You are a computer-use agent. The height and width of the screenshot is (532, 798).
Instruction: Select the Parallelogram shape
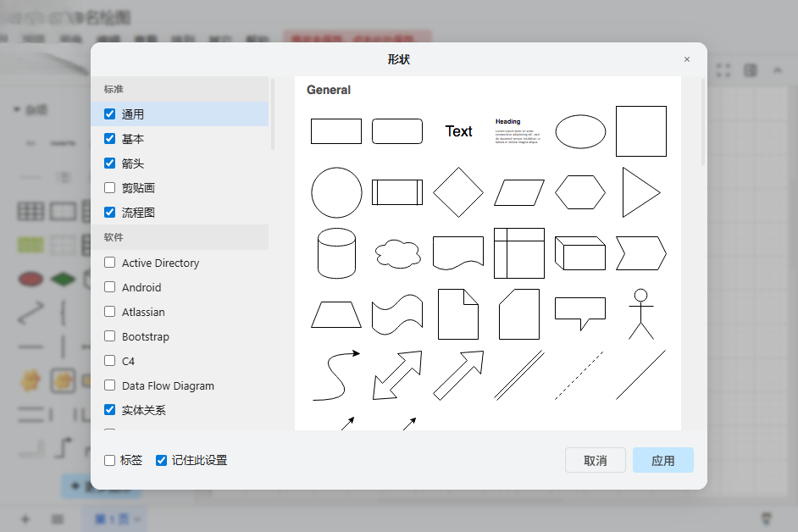pos(519,192)
